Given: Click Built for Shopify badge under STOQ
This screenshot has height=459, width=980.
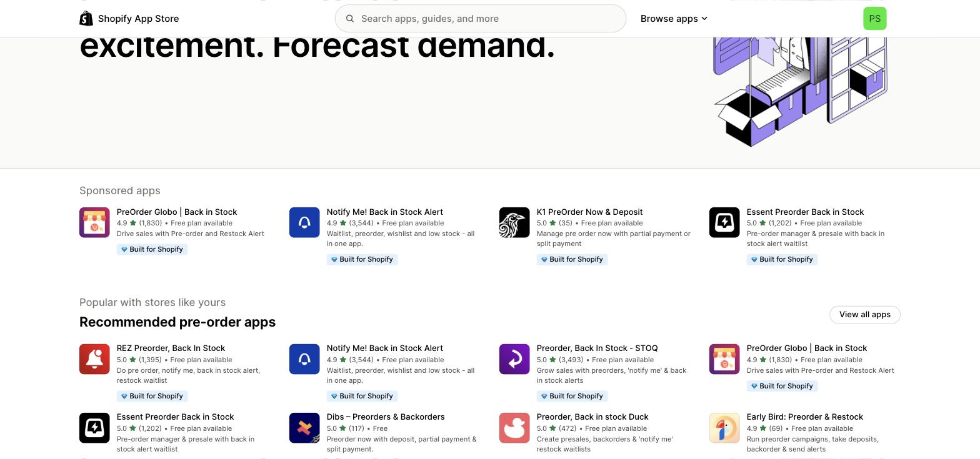Looking at the screenshot, I should [x=572, y=396].
